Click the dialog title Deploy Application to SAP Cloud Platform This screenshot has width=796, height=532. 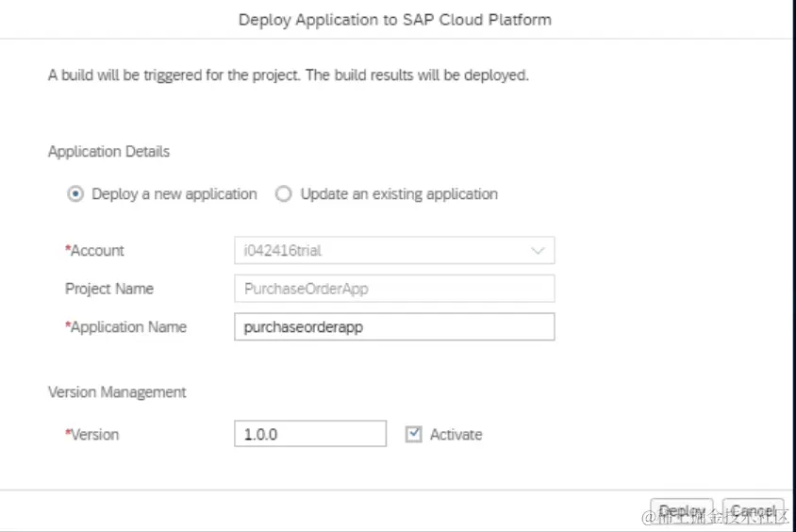click(395, 20)
